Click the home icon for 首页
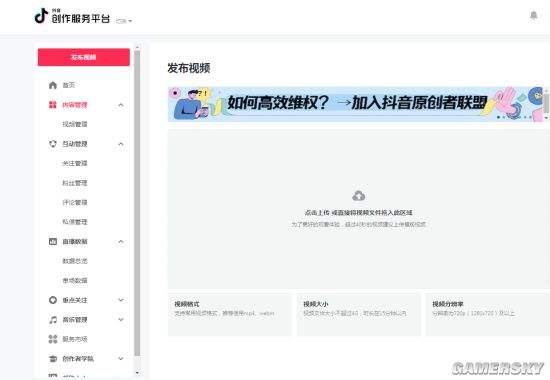The height and width of the screenshot is (380, 550). 53,85
